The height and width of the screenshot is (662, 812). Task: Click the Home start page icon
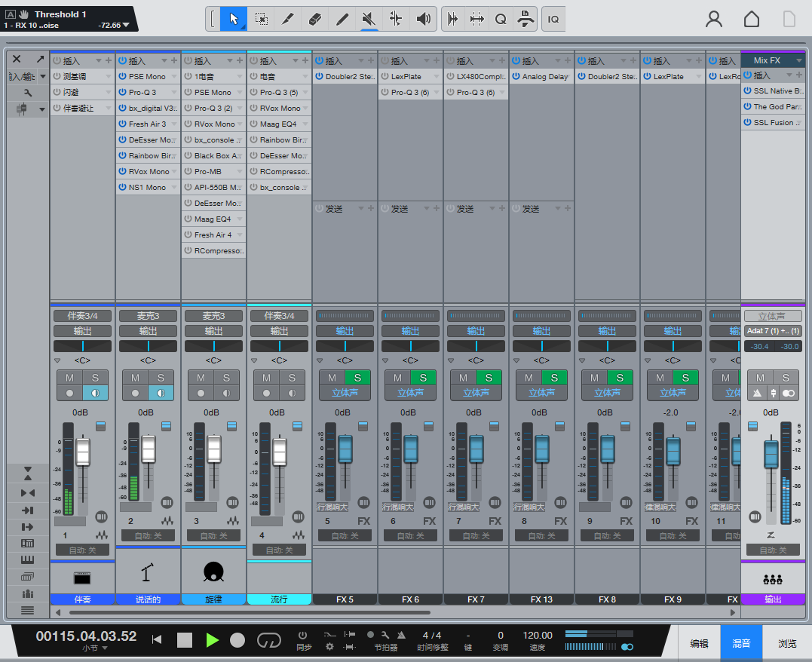(752, 19)
